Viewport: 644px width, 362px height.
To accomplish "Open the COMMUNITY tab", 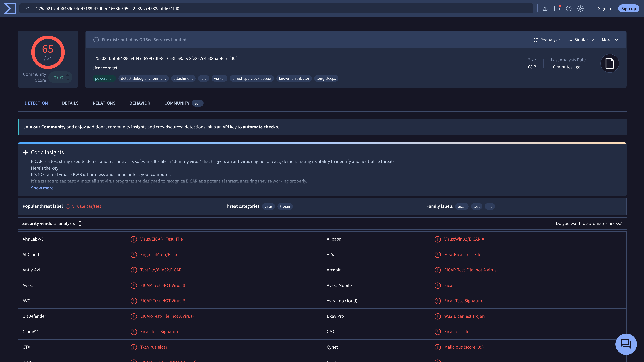I will coord(184,103).
